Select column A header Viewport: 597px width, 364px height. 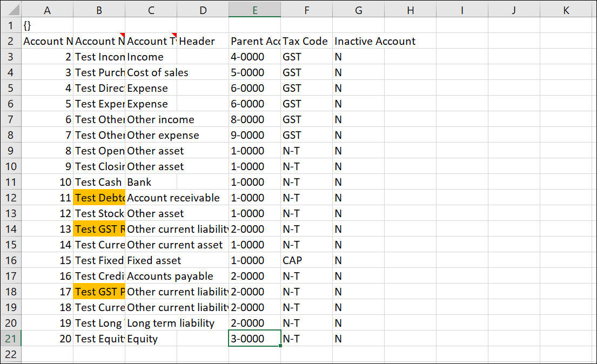pyautogui.click(x=48, y=10)
